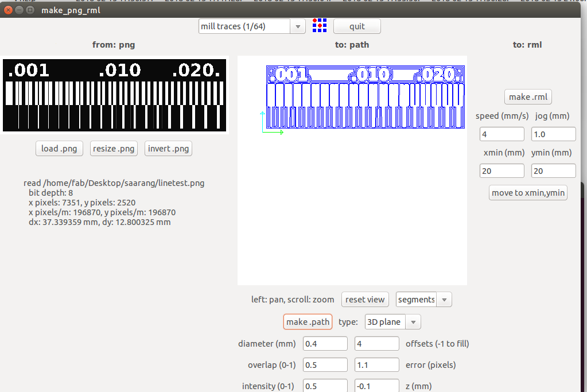587x392 pixels.
Task: Click the 'to: rml' heading
Action: (x=527, y=45)
